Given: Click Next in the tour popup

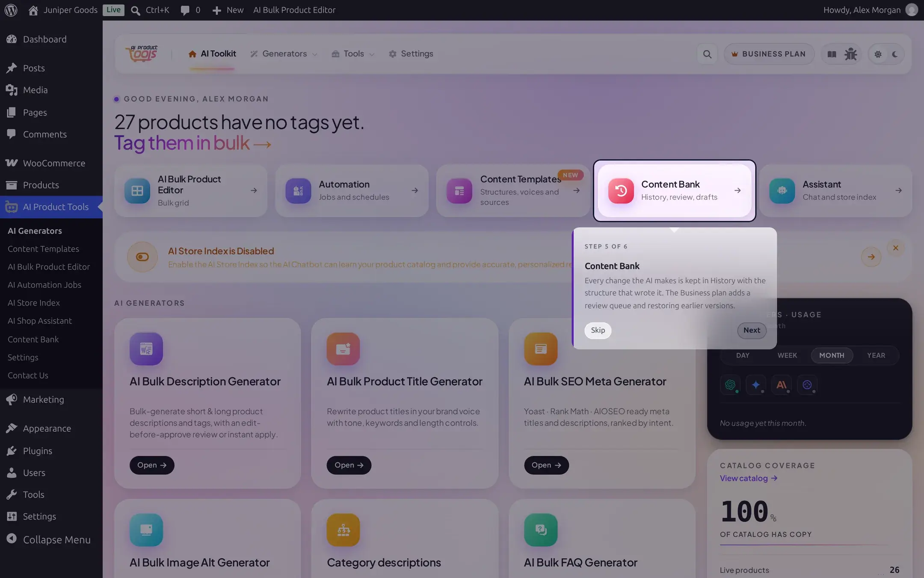Looking at the screenshot, I should pos(752,330).
